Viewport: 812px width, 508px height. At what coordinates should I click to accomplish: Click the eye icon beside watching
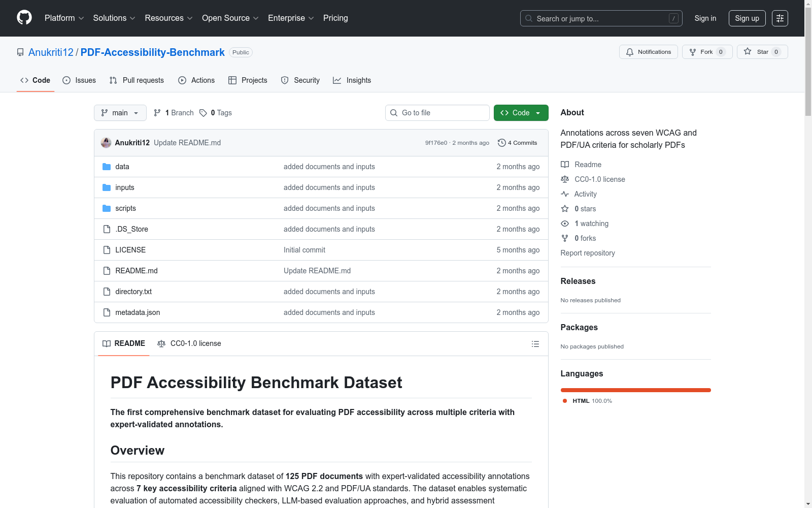[x=565, y=224]
